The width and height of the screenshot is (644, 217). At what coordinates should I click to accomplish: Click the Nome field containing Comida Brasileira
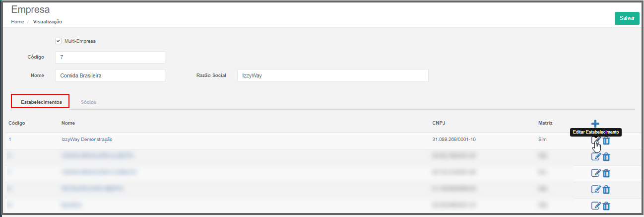[x=110, y=75]
